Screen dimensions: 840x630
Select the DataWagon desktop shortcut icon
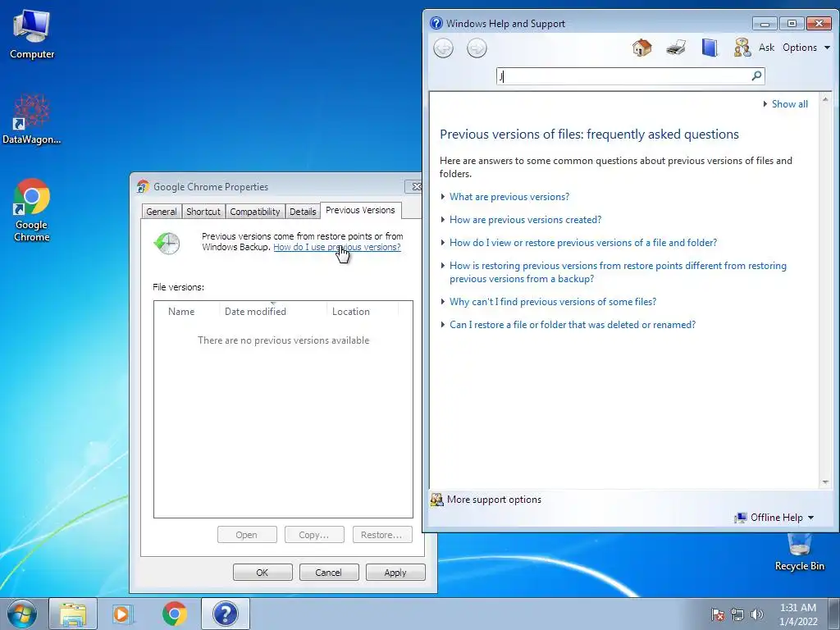(x=32, y=120)
